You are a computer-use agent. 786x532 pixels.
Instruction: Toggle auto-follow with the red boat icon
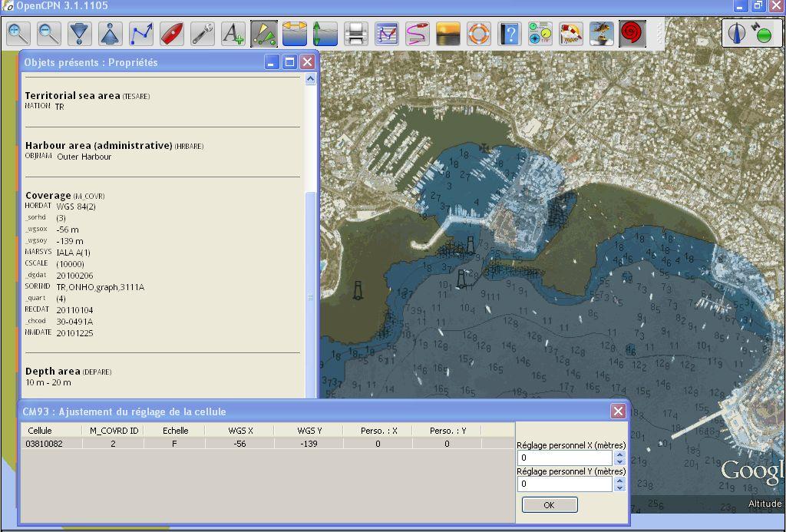(172, 34)
